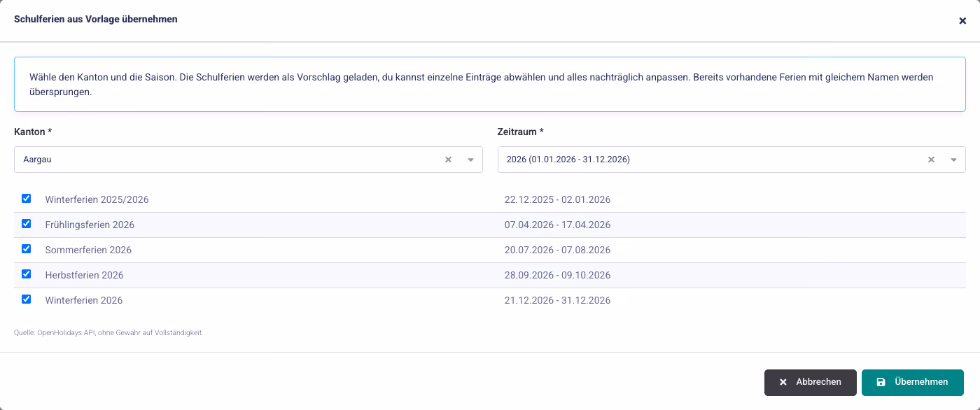
Task: Click the date range 20.07.2026 - 07.08.2026
Action: pyautogui.click(x=557, y=250)
